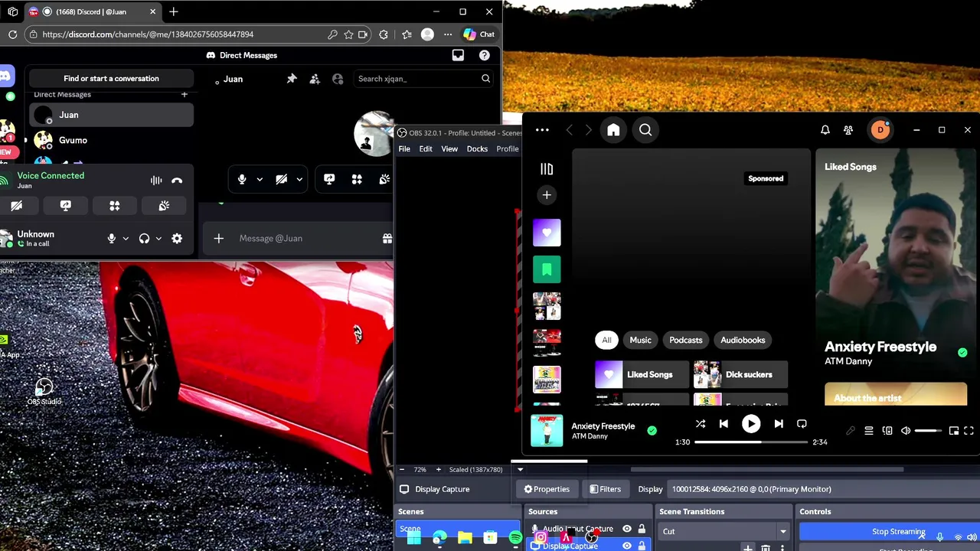Open OBS source Filters button
The image size is (980, 551).
605,489
